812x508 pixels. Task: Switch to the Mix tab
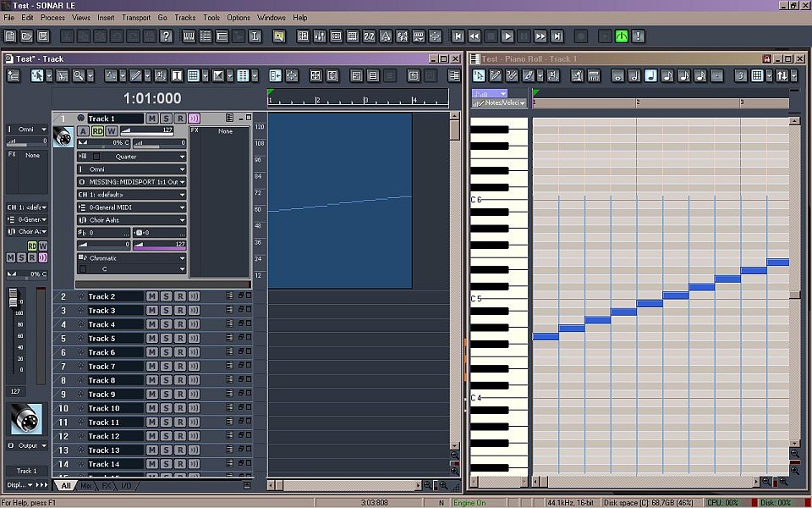point(86,486)
